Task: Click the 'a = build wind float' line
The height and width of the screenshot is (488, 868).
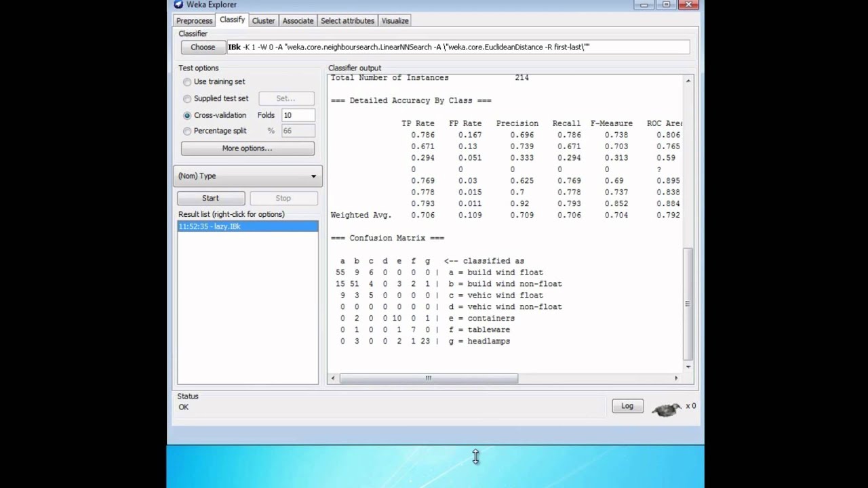Action: click(x=496, y=272)
